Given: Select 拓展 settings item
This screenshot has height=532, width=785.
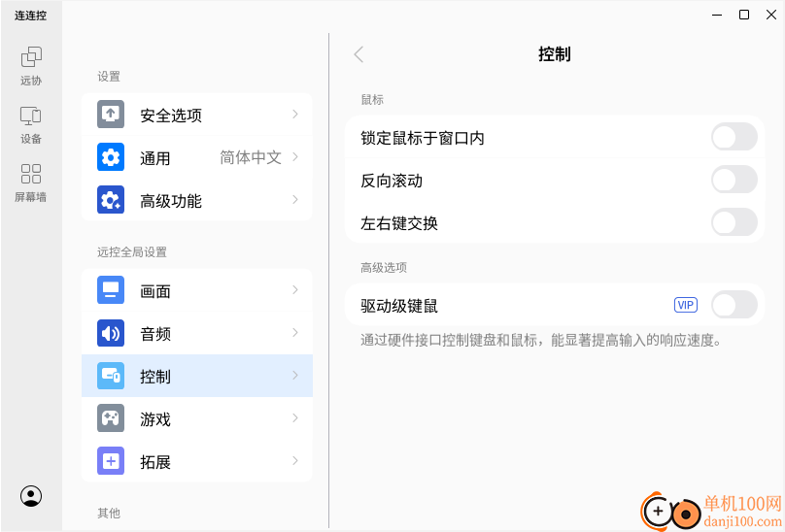Looking at the screenshot, I should point(197,461).
